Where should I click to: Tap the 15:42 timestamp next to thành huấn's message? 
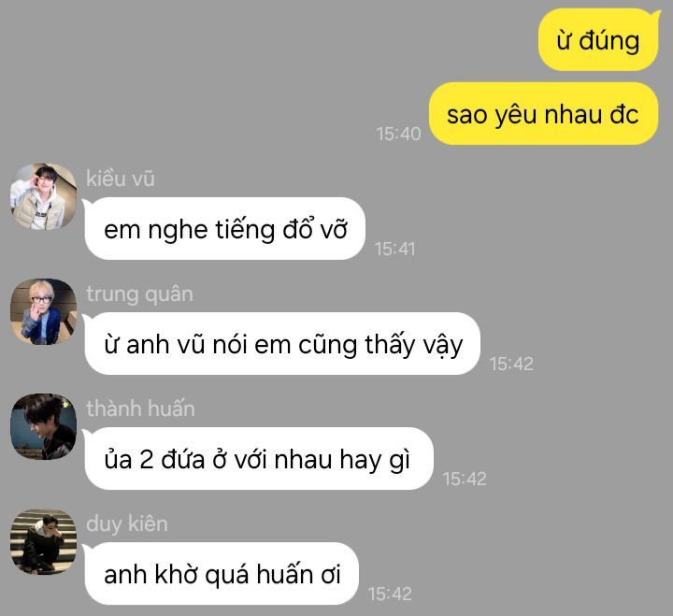[465, 480]
